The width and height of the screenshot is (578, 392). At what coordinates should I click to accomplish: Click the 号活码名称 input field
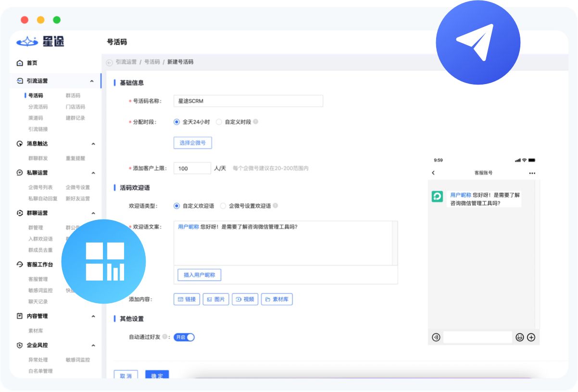248,101
